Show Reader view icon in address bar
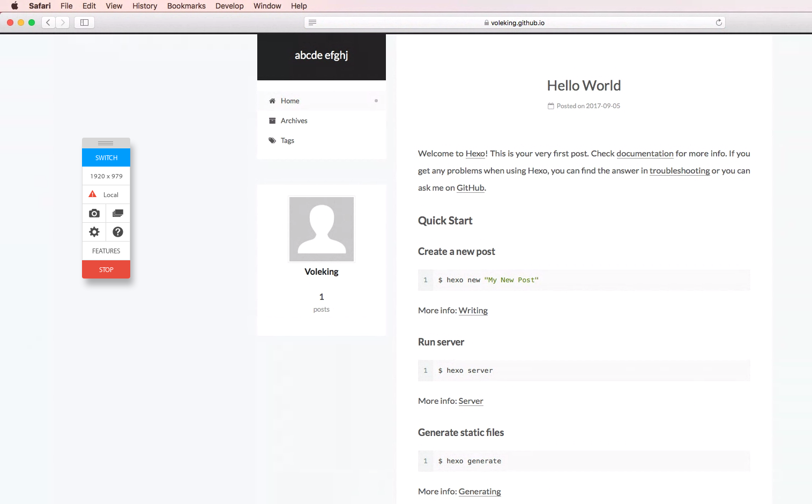Image resolution: width=812 pixels, height=504 pixels. coord(312,22)
